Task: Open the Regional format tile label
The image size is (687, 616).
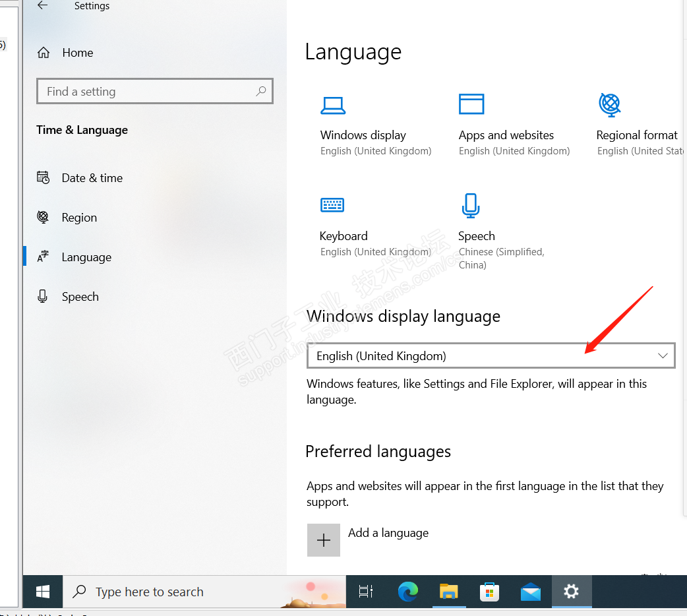Action: (x=637, y=135)
